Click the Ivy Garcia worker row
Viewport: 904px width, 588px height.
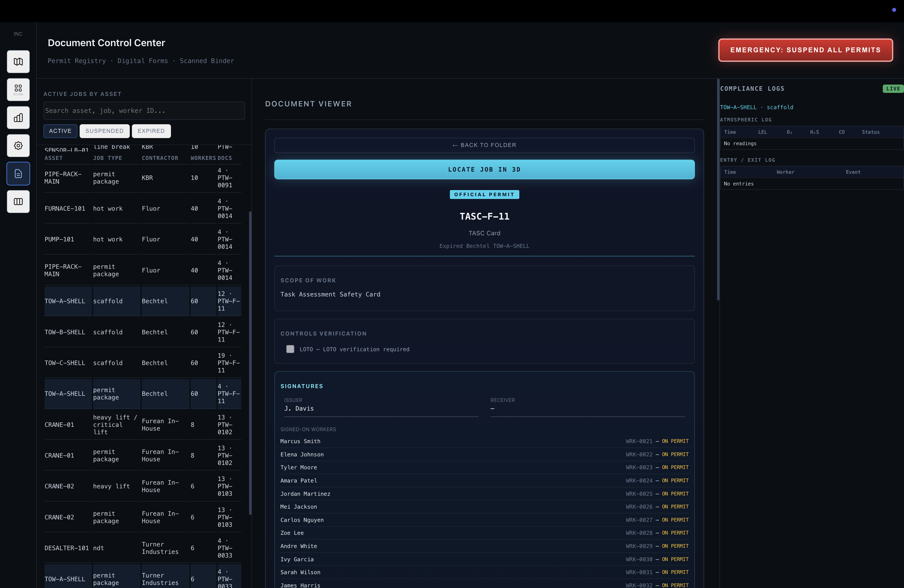(484, 559)
